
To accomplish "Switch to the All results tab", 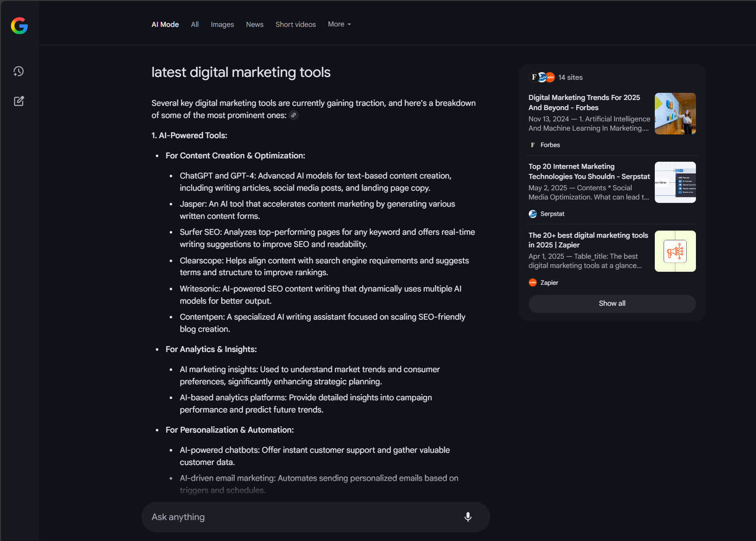I will tap(195, 24).
